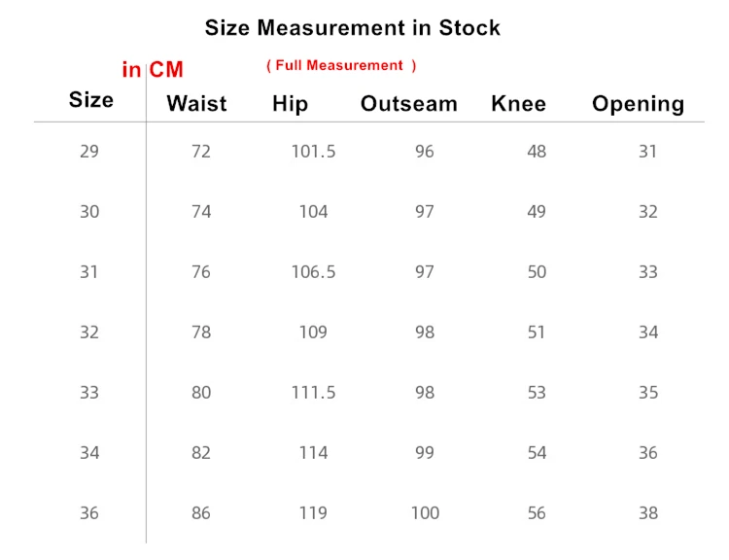Select the waist value 86
This screenshot has width=729, height=560.
(201, 513)
